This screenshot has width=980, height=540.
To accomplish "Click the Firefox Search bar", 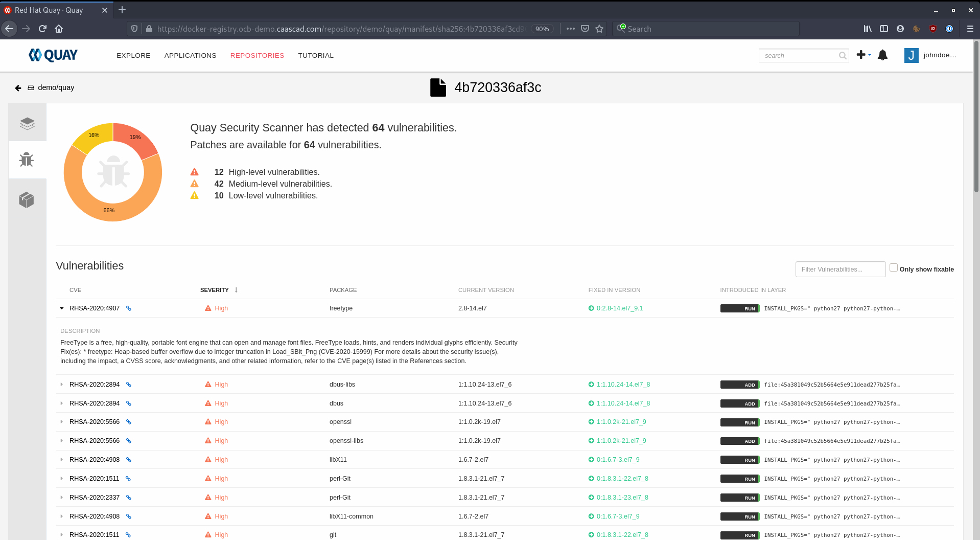I will tap(706, 29).
